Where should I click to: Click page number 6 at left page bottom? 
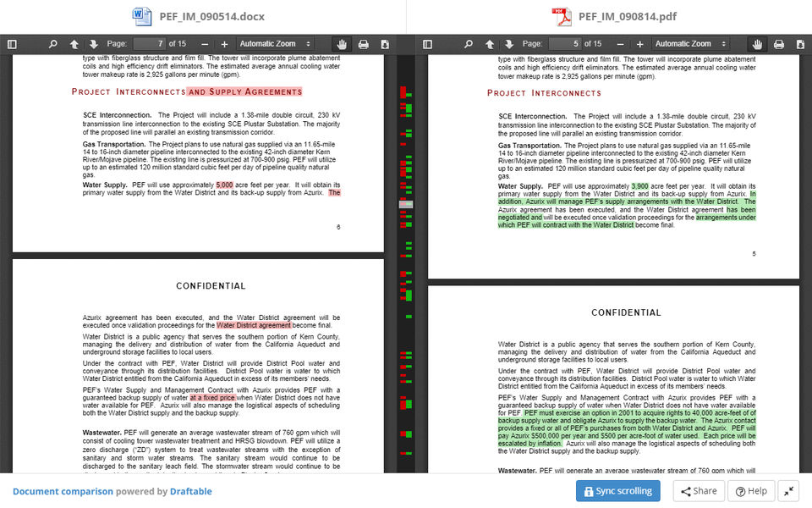click(338, 227)
